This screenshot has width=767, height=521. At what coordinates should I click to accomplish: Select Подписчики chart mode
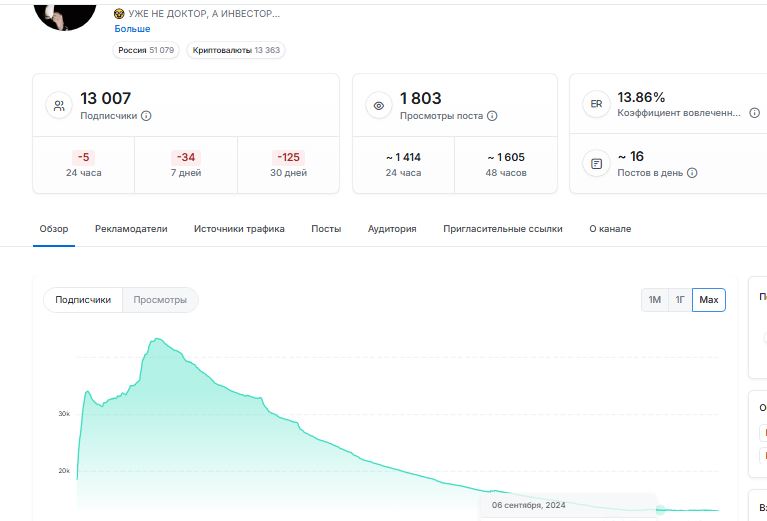click(x=83, y=300)
